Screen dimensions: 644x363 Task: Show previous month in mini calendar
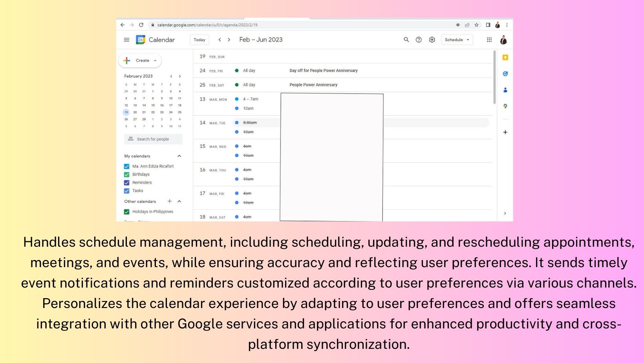[171, 76]
